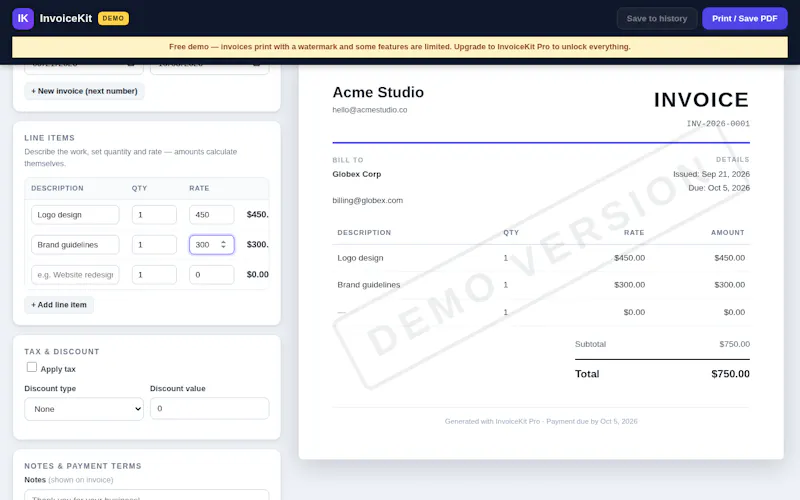
Task: Click invoice number INV-2026-0001
Action: tap(718, 123)
